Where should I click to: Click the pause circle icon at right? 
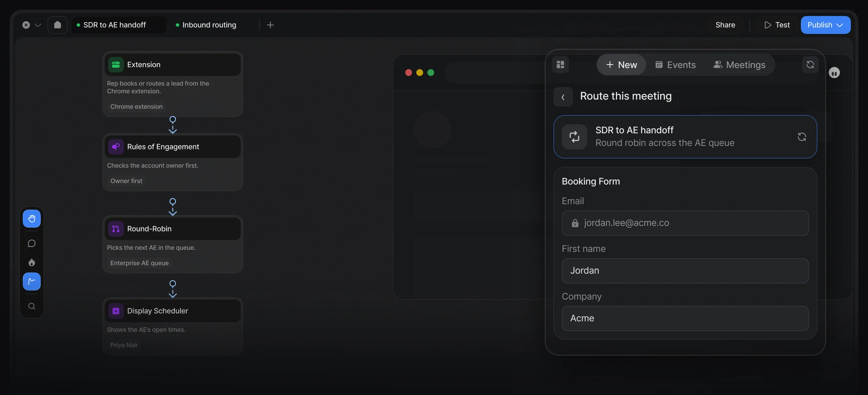click(x=834, y=73)
